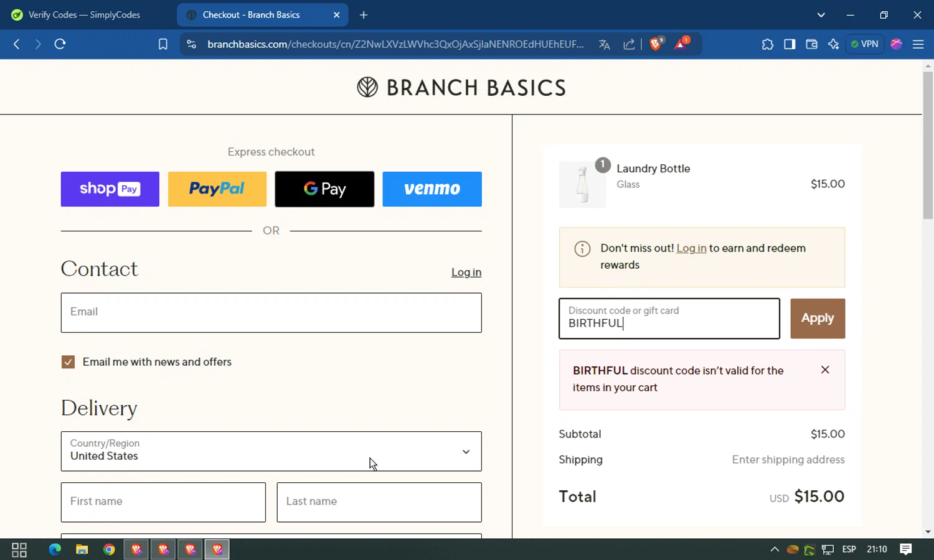Open the notifications action center

click(906, 549)
